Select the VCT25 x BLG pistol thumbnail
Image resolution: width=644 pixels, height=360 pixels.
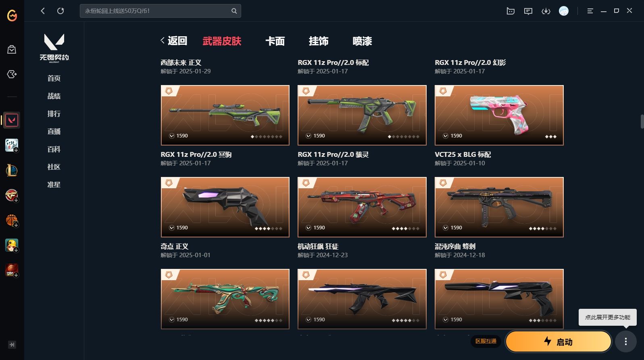(x=499, y=115)
